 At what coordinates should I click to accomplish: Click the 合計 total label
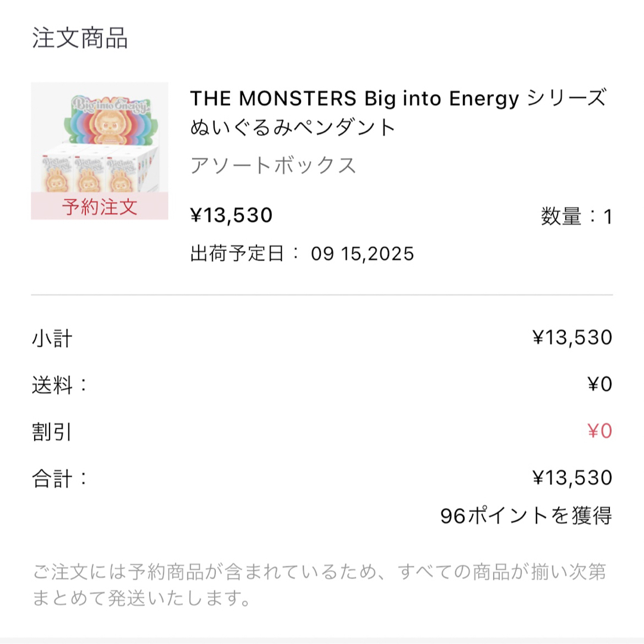pos(59,479)
